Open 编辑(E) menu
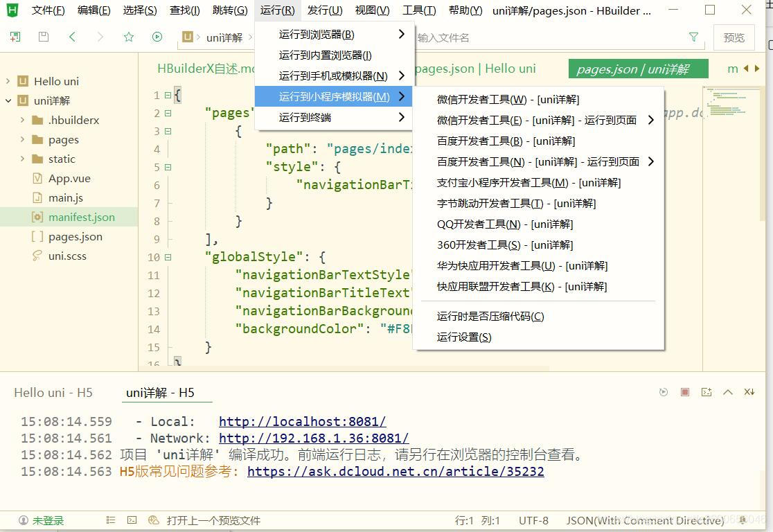This screenshot has height=532, width=773. pyautogui.click(x=94, y=10)
